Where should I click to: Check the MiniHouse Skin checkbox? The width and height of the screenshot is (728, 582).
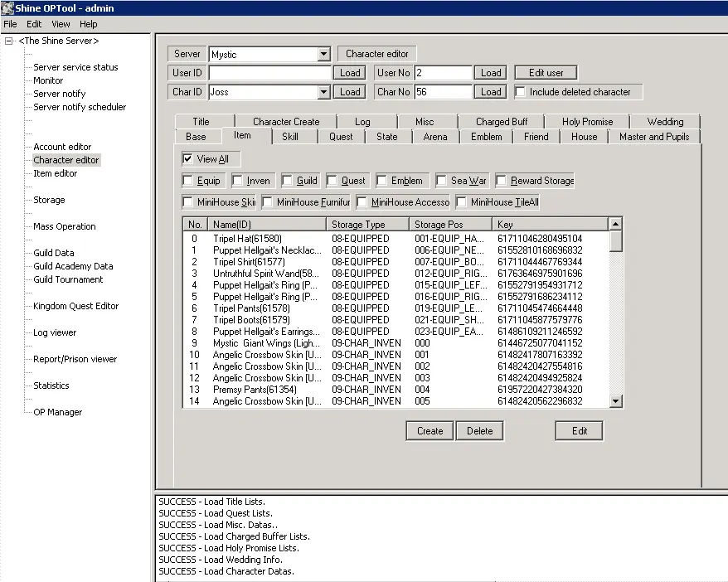[x=188, y=202]
